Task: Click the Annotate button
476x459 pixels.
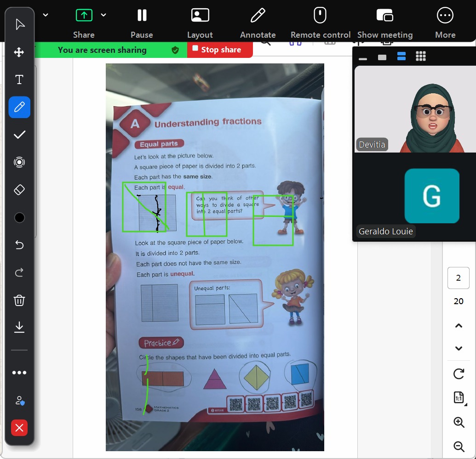Action: click(258, 24)
